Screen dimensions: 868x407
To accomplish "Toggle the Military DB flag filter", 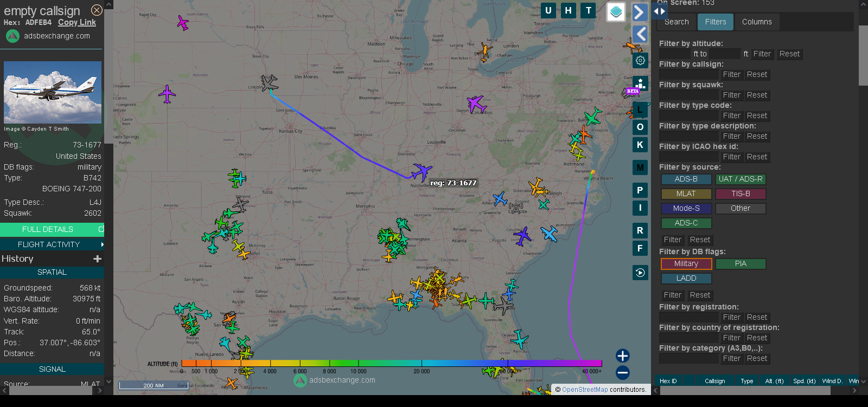I will (x=686, y=263).
